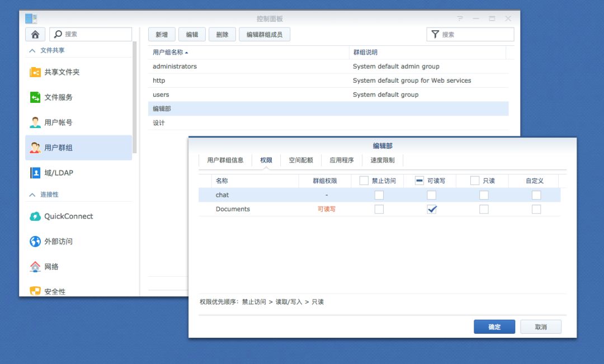Sort by 用户组名称 column header
This screenshot has height=364, width=604.
248,53
